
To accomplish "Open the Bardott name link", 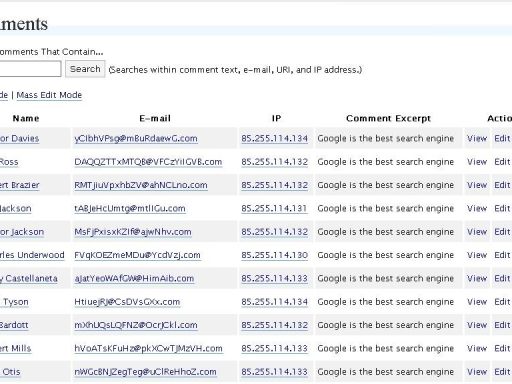I will (14, 325).
